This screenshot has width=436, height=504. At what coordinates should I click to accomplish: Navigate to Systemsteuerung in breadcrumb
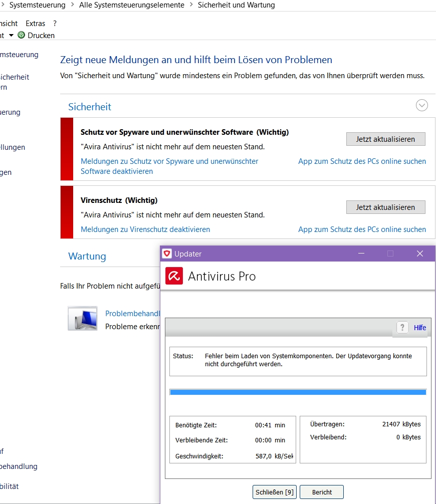pyautogui.click(x=37, y=5)
